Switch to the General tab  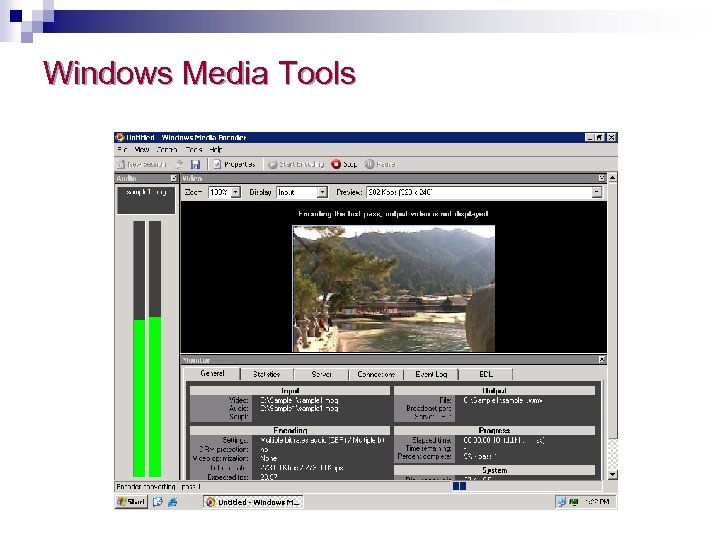click(212, 374)
